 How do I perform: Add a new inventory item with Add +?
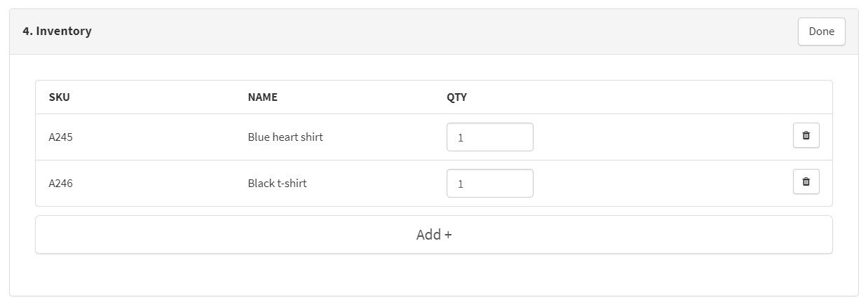point(433,235)
